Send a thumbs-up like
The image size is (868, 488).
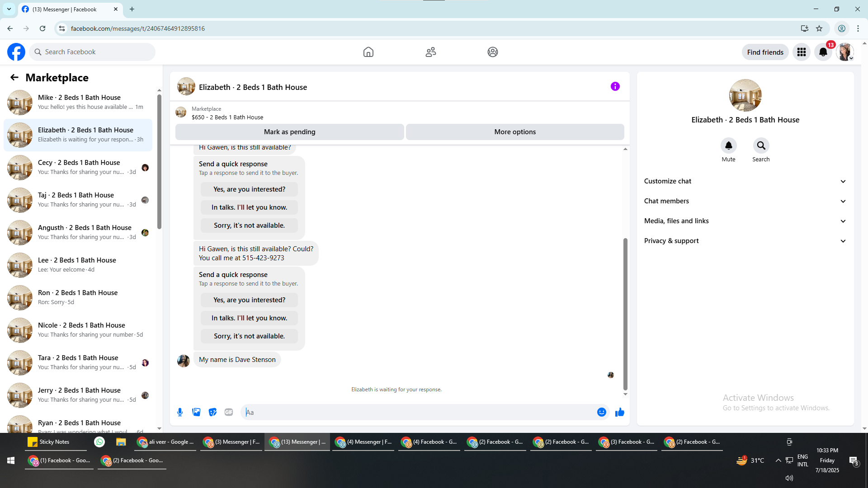pos(619,412)
